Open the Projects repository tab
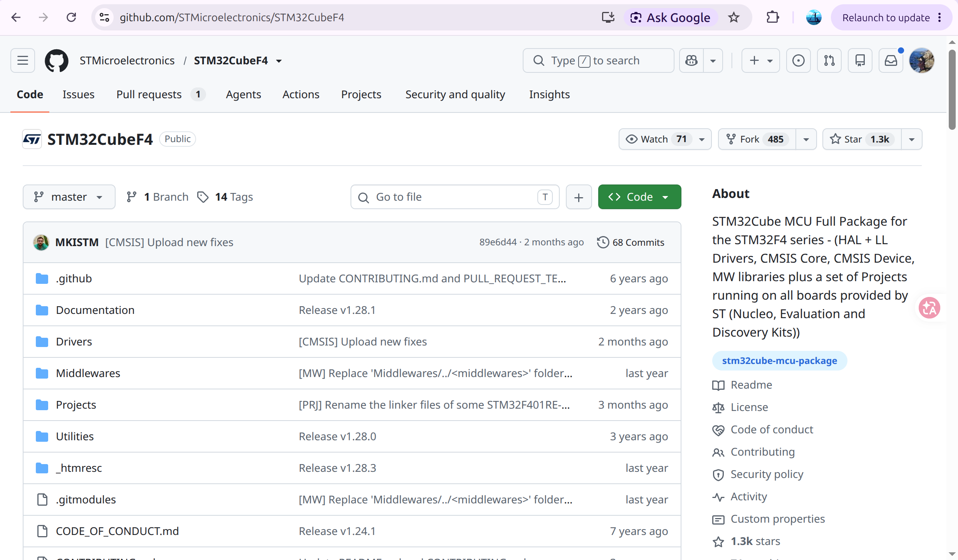 tap(361, 94)
